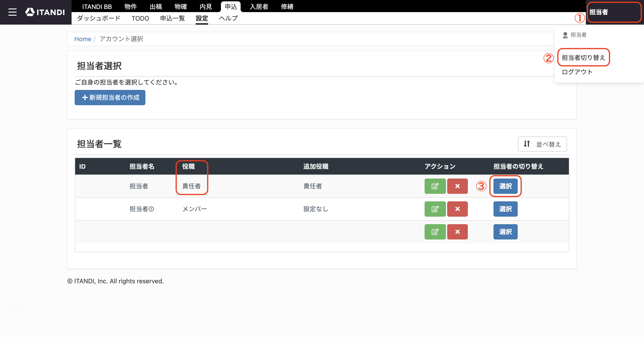Open 設定 in the sub menu
Image resolution: width=644 pixels, height=337 pixels.
tap(202, 18)
